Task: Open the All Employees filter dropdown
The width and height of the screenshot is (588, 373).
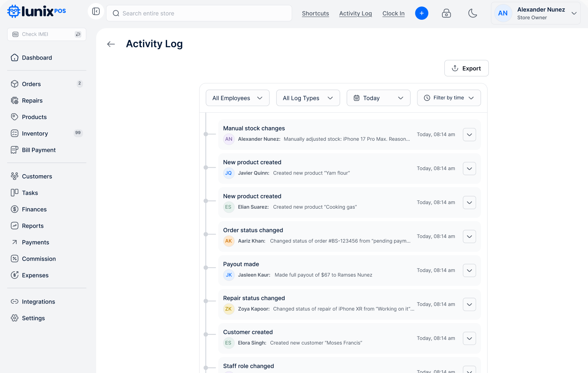Action: 237,98
